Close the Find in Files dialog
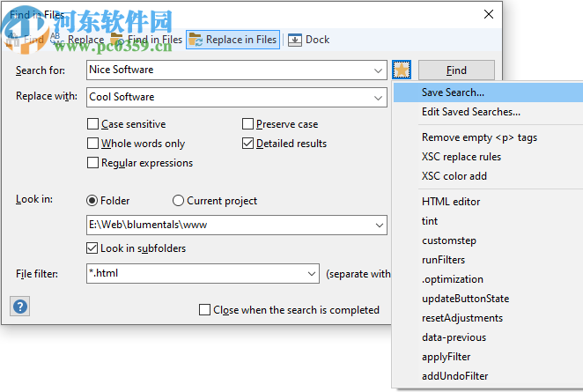The image size is (583, 392). coord(489,14)
